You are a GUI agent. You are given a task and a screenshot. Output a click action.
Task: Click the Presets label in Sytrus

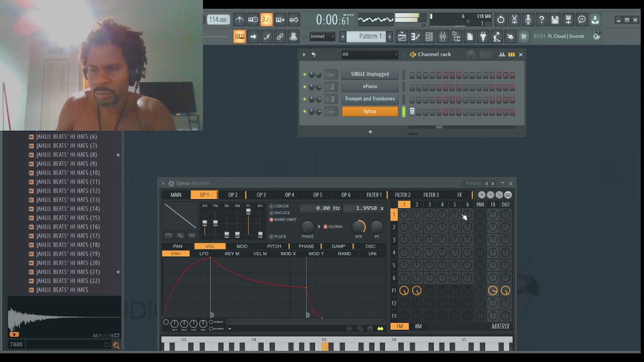[x=473, y=184]
